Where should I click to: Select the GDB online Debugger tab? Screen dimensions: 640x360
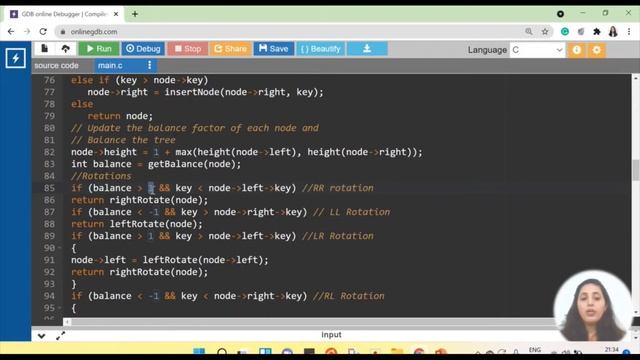tap(64, 14)
